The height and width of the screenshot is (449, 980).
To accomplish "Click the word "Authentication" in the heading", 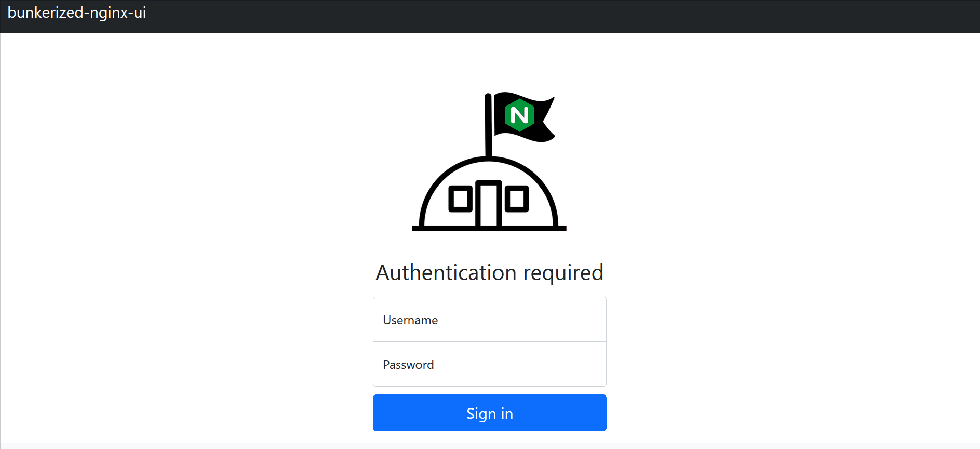I will (446, 273).
